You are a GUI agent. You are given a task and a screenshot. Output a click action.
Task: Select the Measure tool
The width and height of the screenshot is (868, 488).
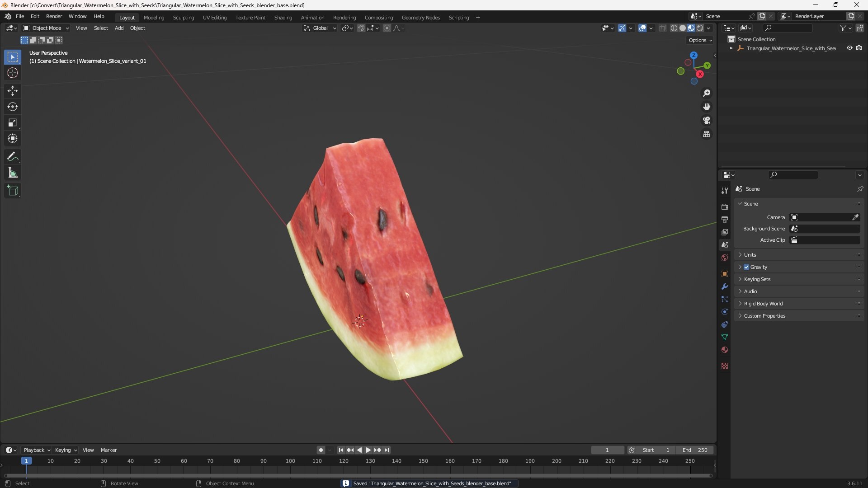(13, 173)
